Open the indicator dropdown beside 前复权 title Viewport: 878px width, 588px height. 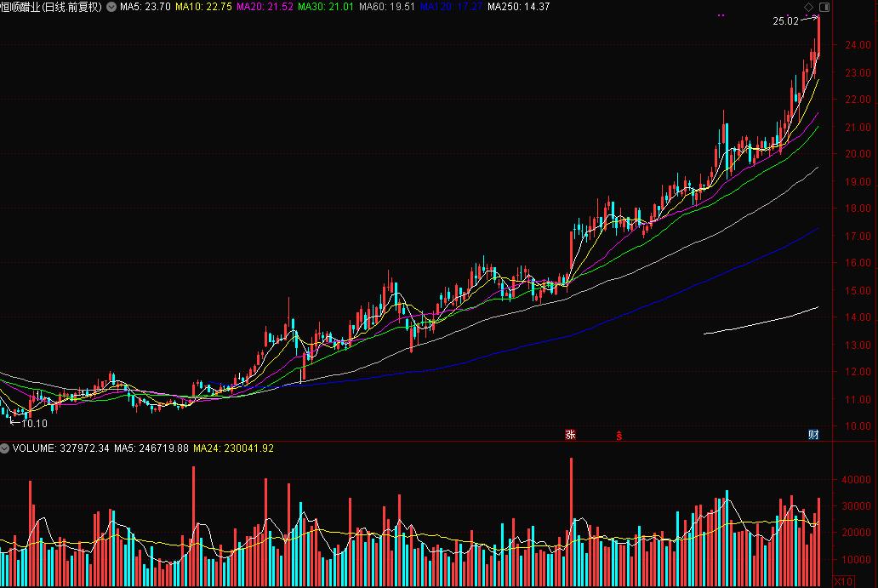[x=111, y=7]
